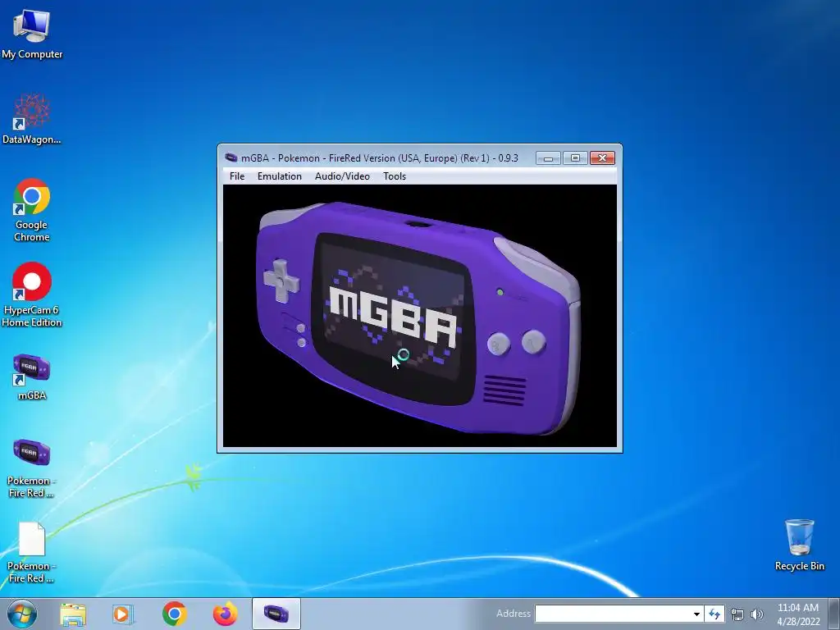Image resolution: width=840 pixels, height=630 pixels.
Task: Click the Show desktop strip
Action: coord(834,614)
